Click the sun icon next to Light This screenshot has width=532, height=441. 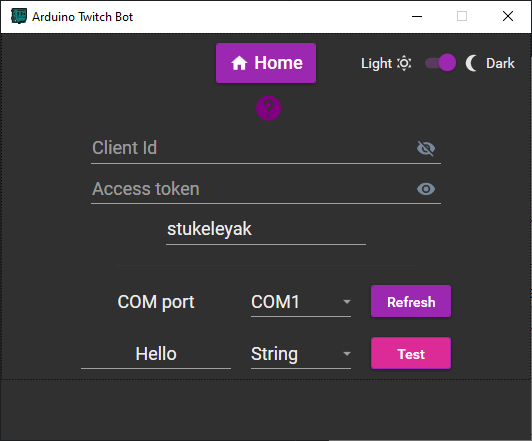(404, 63)
